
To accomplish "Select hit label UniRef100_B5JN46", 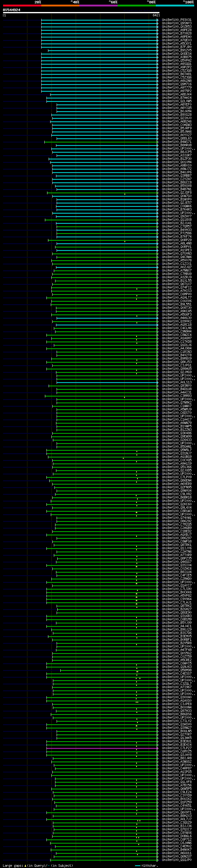I will point(176,132).
